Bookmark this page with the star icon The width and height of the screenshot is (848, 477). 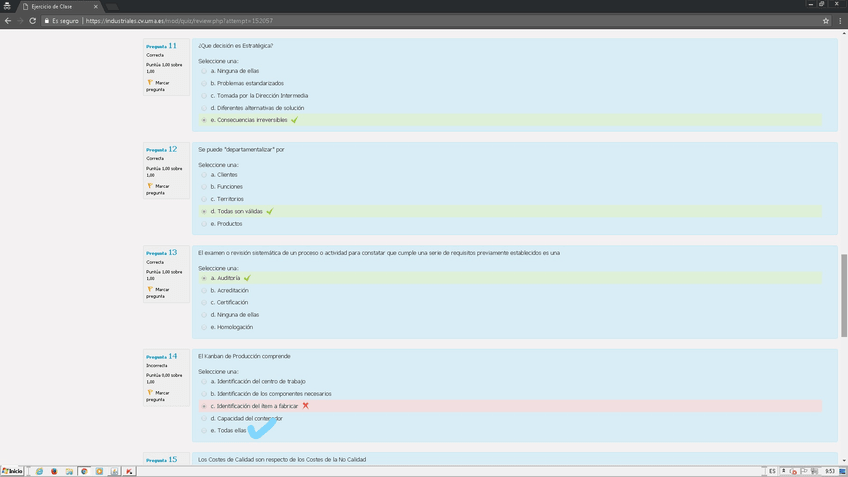[x=826, y=21]
